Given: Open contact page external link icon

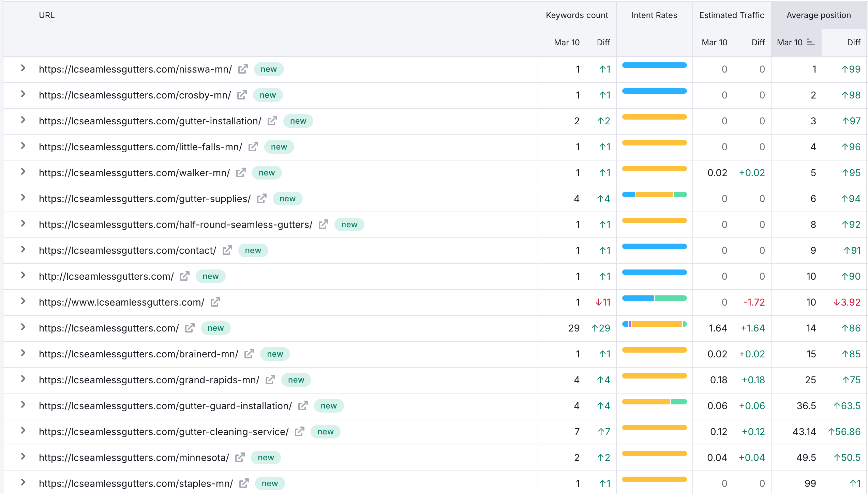Looking at the screenshot, I should [227, 250].
